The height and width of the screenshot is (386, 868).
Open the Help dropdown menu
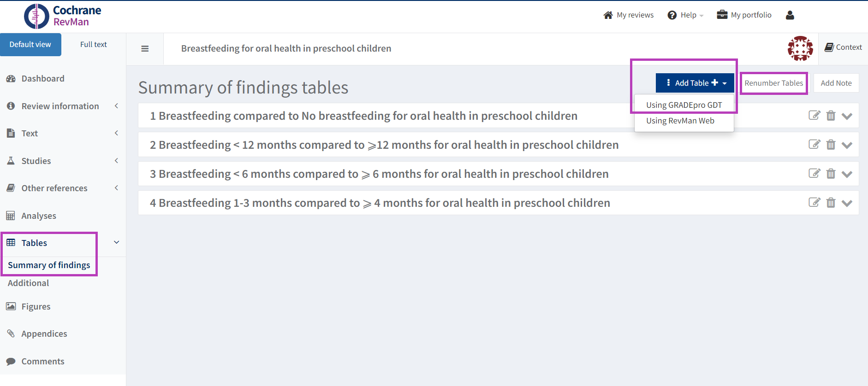[685, 15]
